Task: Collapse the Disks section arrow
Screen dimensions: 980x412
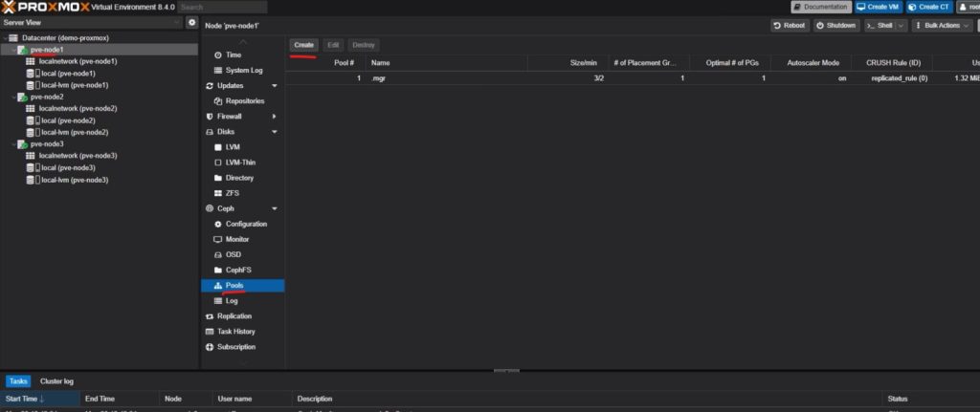Action: [275, 132]
